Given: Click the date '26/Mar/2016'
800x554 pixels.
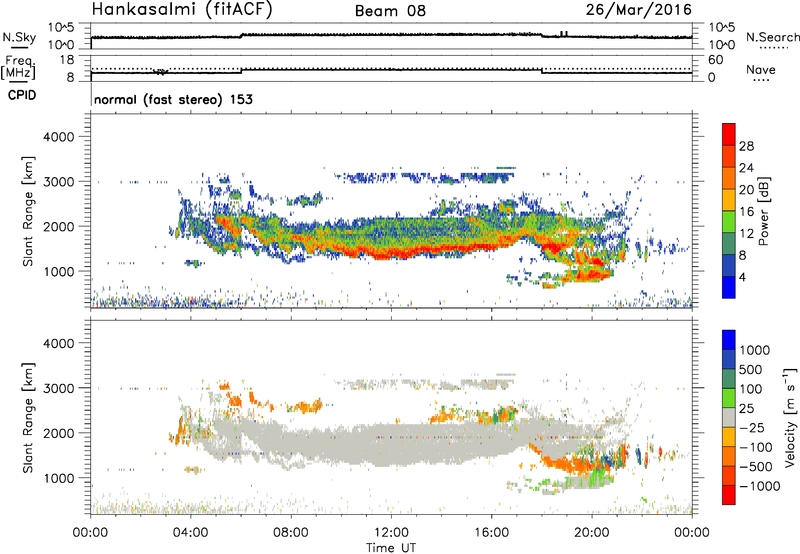Looking at the screenshot, I should coord(638,10).
